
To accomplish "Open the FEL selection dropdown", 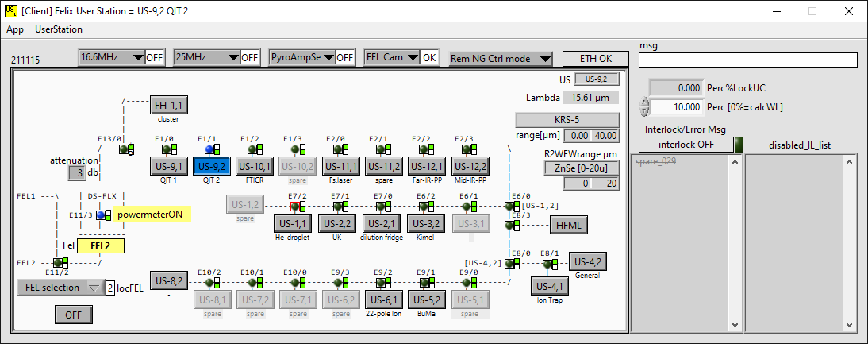I will pos(60,288).
